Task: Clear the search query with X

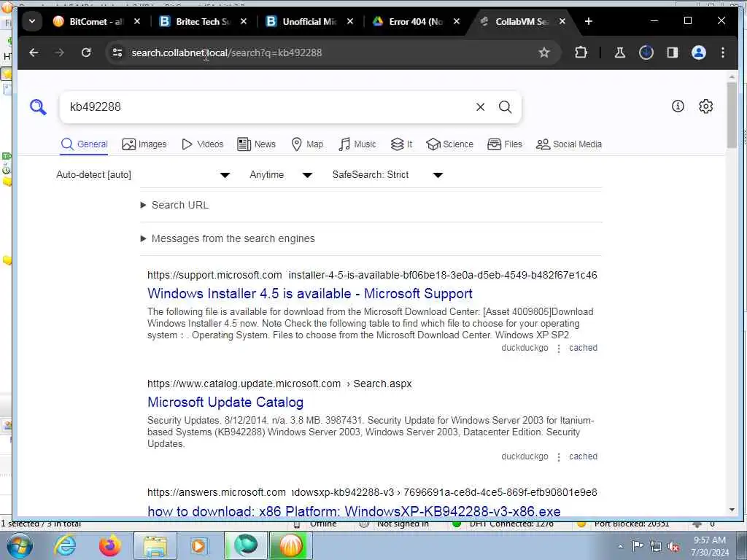Action: [x=480, y=107]
